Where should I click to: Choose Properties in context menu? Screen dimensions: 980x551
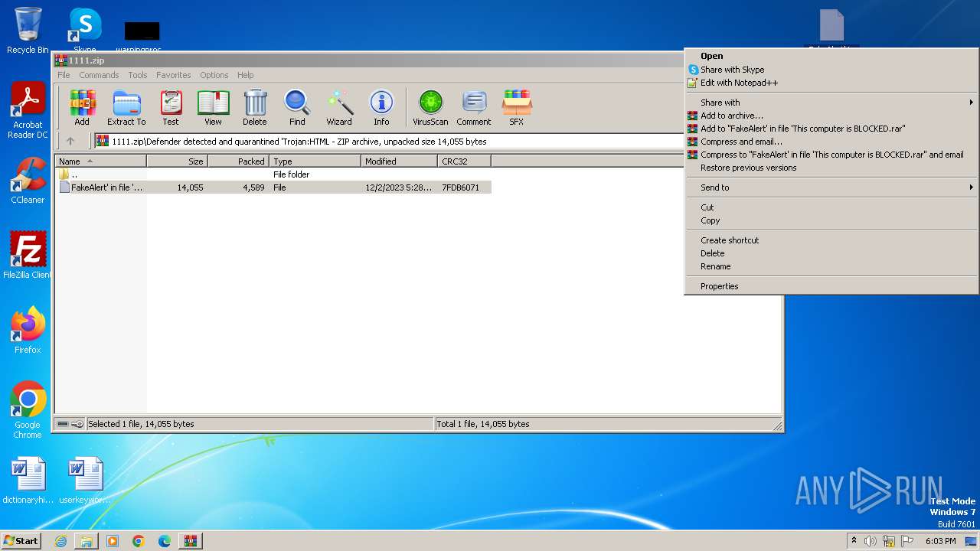point(831,286)
